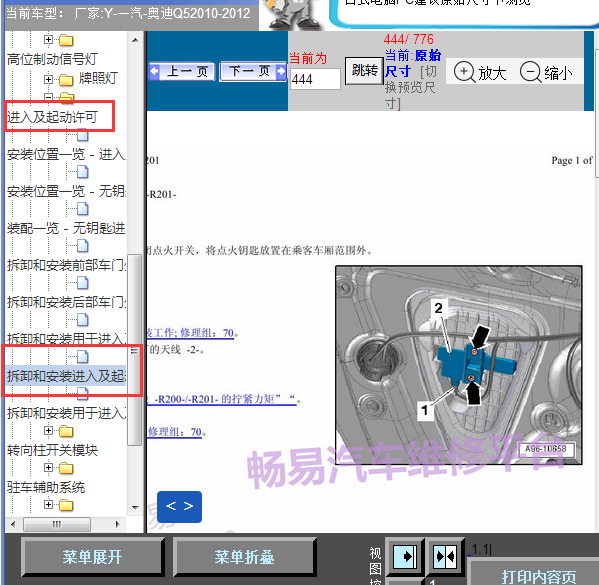Open the first 拆卸和安装用于进入 document
599x585 pixels.
click(66, 339)
